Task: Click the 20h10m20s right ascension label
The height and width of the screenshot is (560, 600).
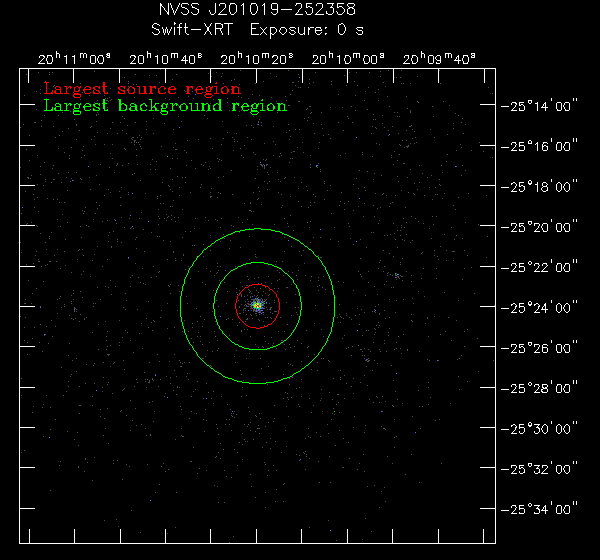Action: [x=257, y=59]
